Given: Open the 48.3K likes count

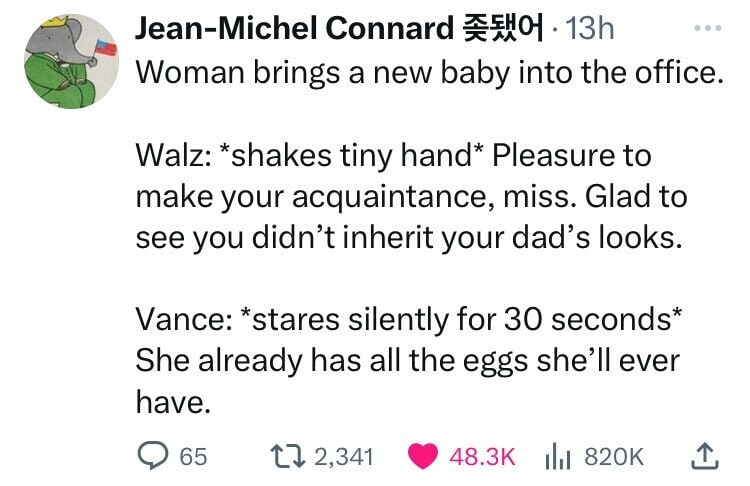Looking at the screenshot, I should pos(482,456).
